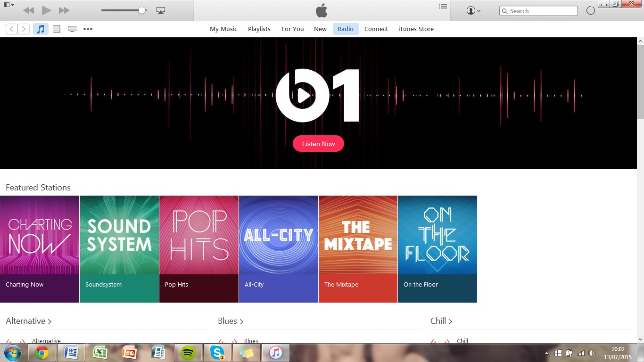644x362 pixels.
Task: Click the system tray volume icon
Action: (592, 353)
